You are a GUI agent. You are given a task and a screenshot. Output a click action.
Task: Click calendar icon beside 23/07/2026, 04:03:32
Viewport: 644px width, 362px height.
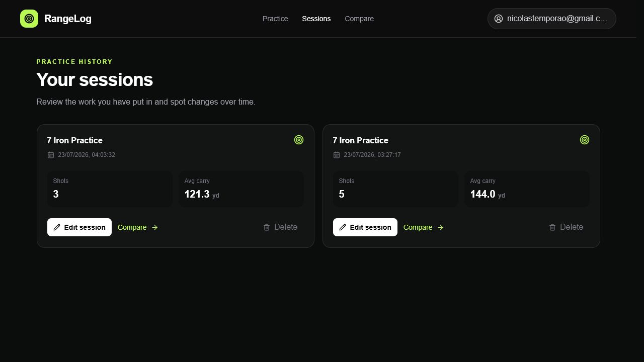click(x=51, y=155)
